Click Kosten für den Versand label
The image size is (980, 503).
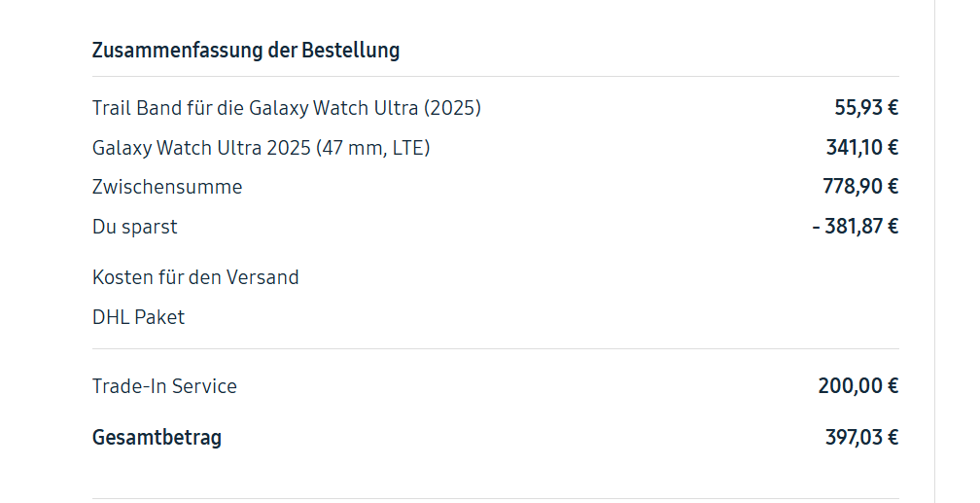pyautogui.click(x=195, y=277)
